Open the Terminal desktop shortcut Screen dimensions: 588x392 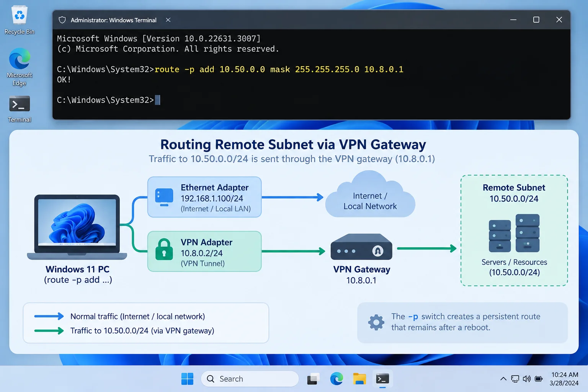point(19,109)
